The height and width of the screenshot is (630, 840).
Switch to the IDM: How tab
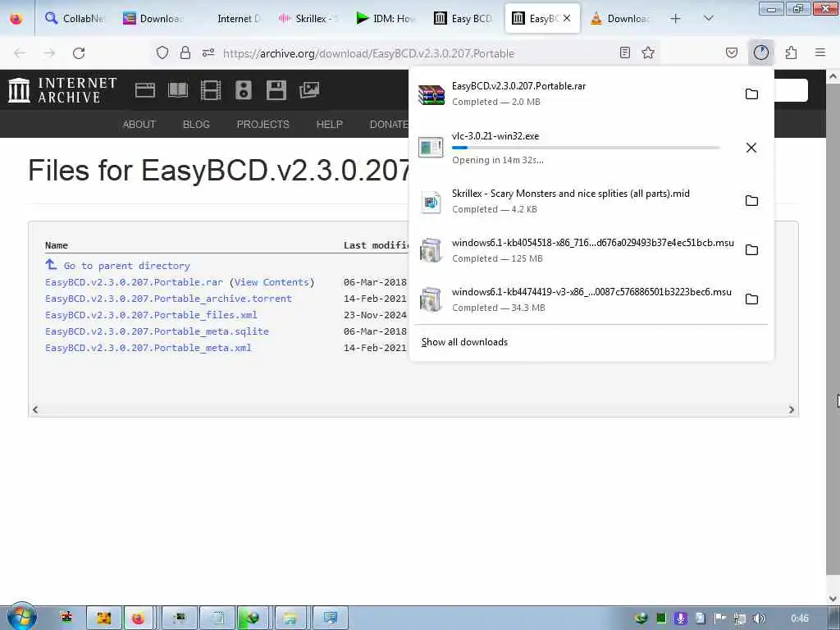coord(386,18)
